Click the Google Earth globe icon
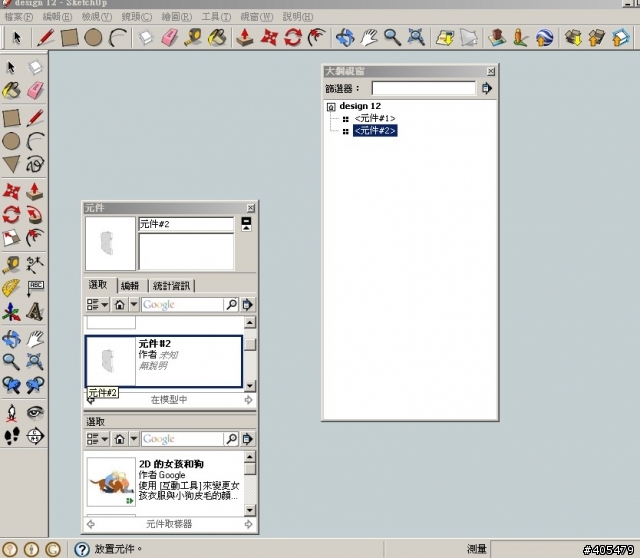Image resolution: width=640 pixels, height=558 pixels. [544, 37]
